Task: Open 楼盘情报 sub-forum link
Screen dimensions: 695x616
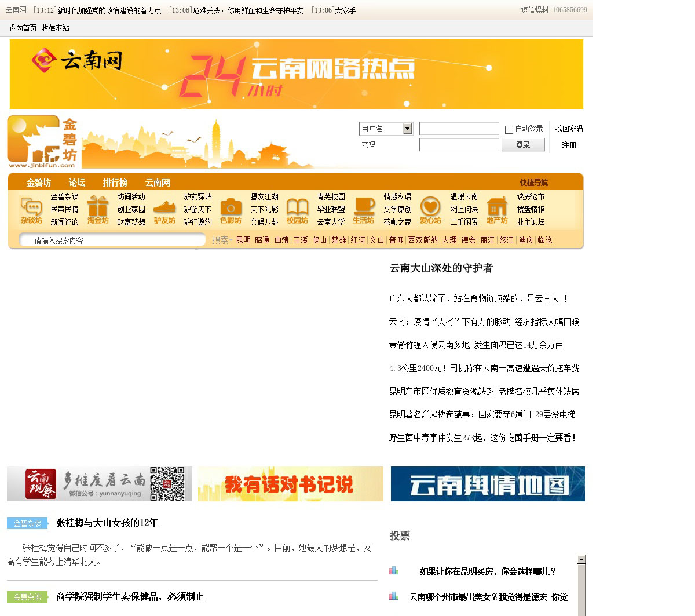Action: (531, 209)
